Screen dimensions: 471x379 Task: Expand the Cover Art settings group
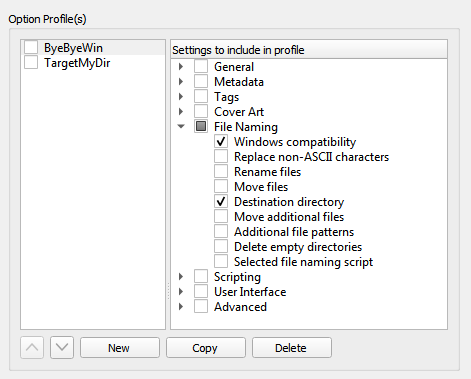[181, 112]
